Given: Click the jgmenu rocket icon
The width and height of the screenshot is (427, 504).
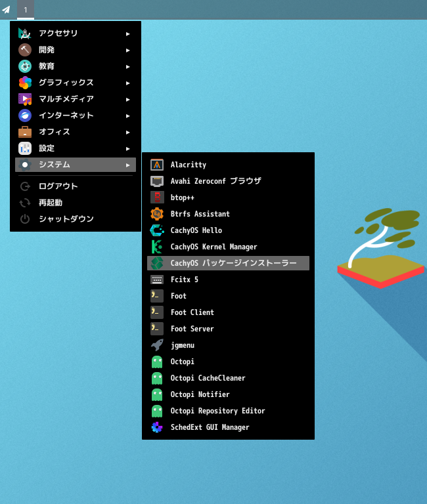Looking at the screenshot, I should point(157,345).
